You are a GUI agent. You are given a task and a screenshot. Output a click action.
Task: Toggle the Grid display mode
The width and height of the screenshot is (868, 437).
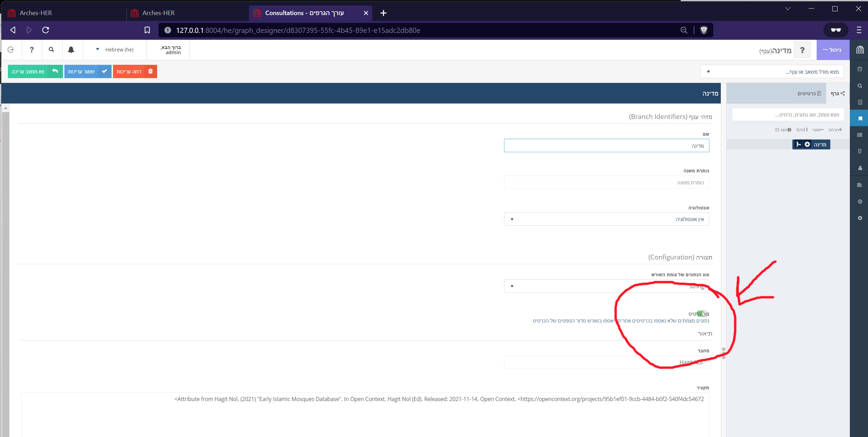801,130
